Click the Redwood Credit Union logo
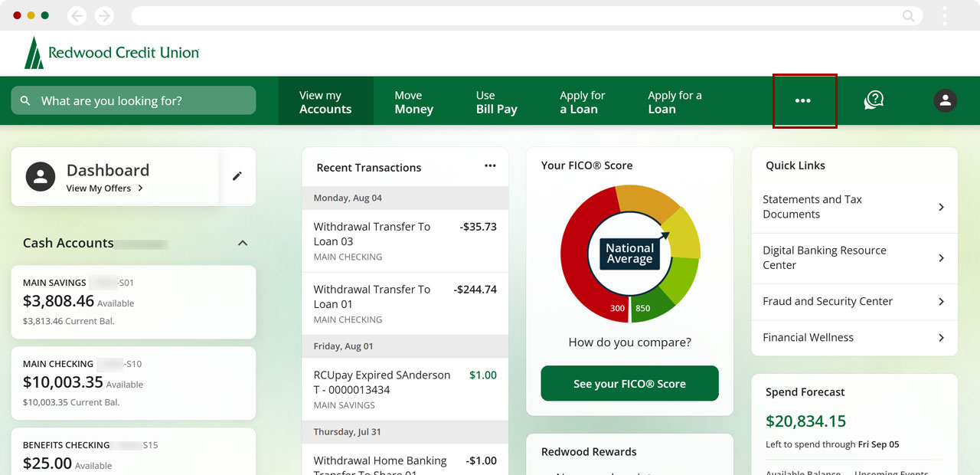The image size is (980, 475). (112, 53)
